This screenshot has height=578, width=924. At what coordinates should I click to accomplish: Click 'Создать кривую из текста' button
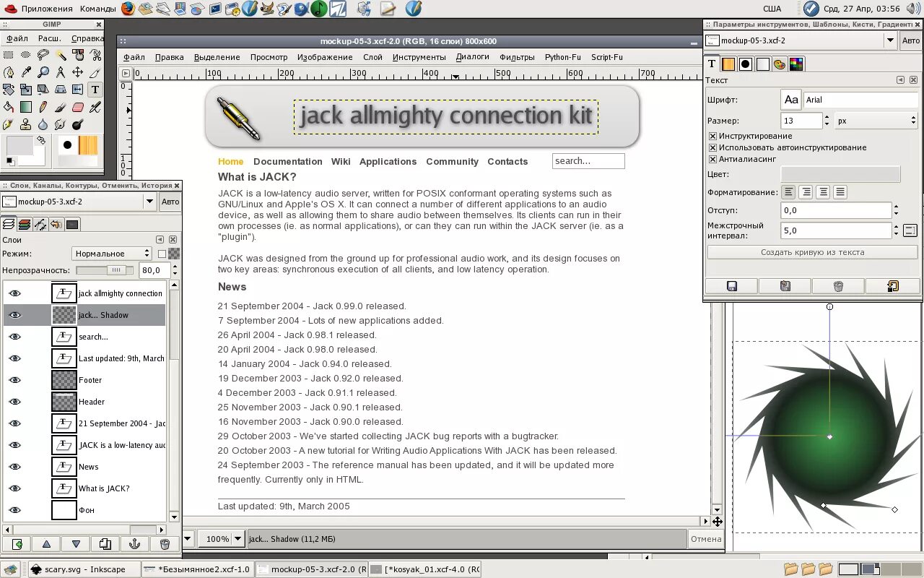click(x=812, y=252)
